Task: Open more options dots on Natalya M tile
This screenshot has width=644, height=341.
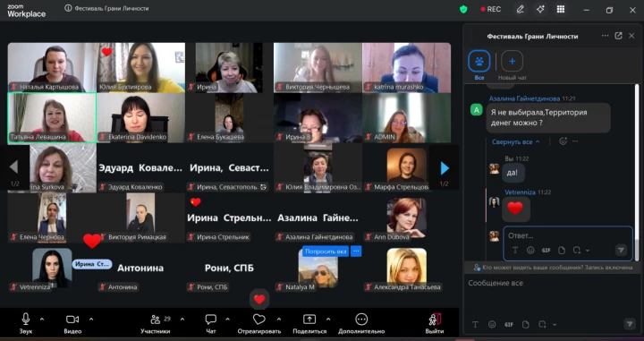Action: pyautogui.click(x=356, y=251)
